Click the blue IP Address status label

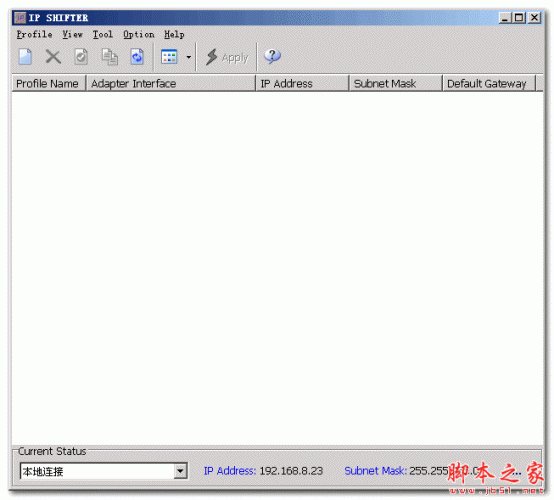click(230, 471)
